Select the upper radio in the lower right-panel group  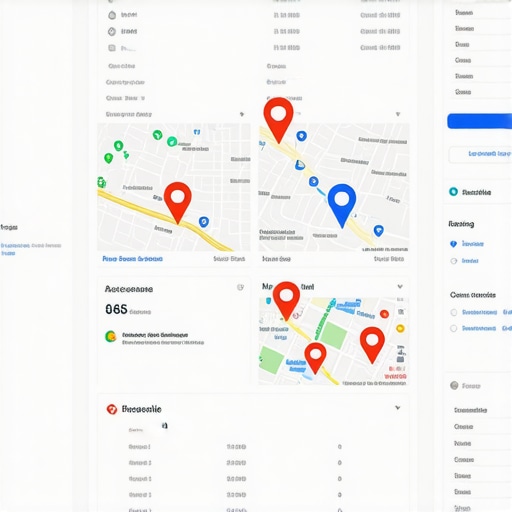[x=454, y=312]
